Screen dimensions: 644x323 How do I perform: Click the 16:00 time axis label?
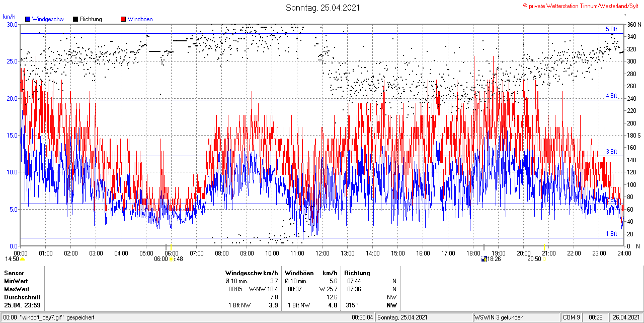(423, 253)
